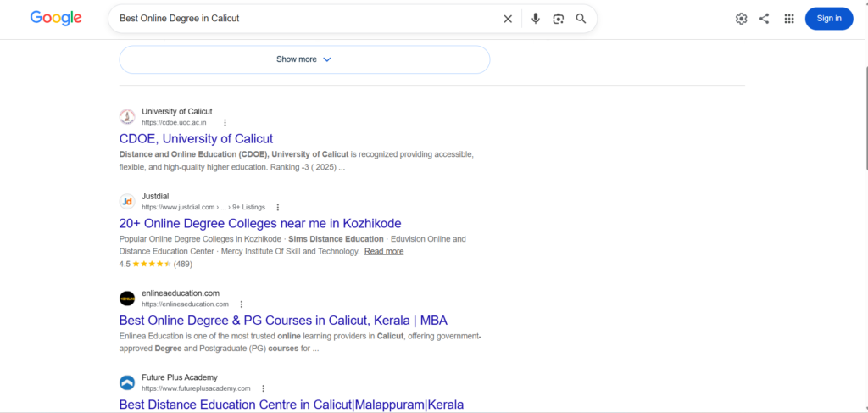
Task: Open Best Online Degree & PG Courses link
Action: pyautogui.click(x=283, y=320)
